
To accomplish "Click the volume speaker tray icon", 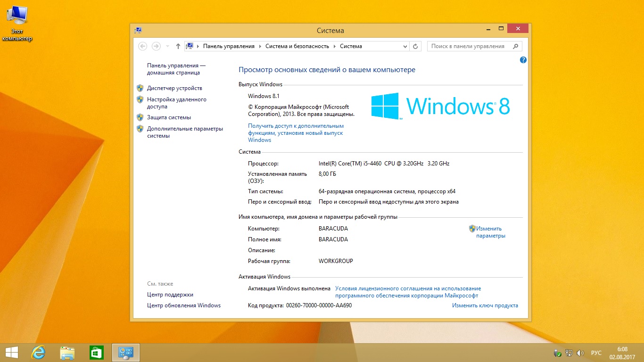I will coord(580,353).
